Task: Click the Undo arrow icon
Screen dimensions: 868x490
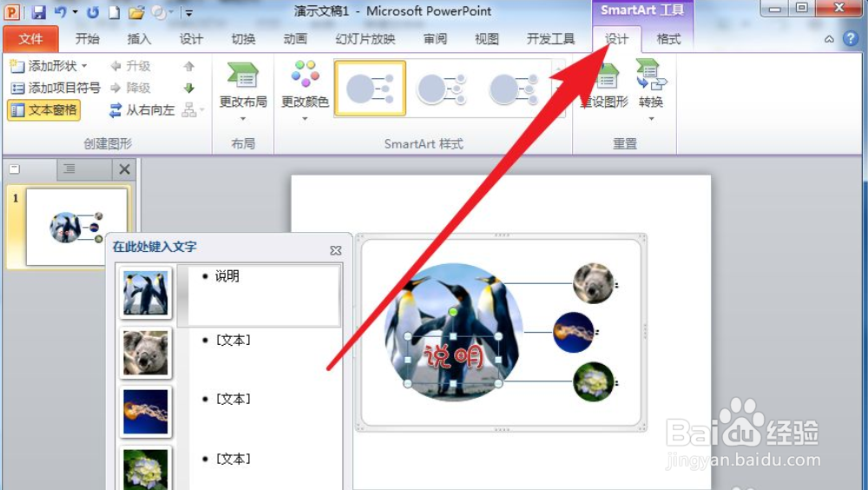Action: [61, 11]
